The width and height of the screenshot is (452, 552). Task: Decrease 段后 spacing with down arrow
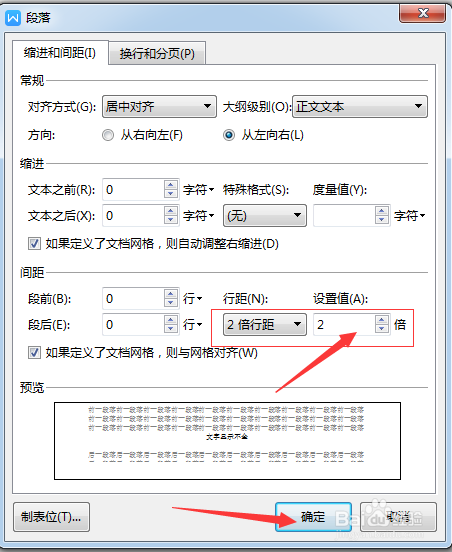[x=171, y=329]
